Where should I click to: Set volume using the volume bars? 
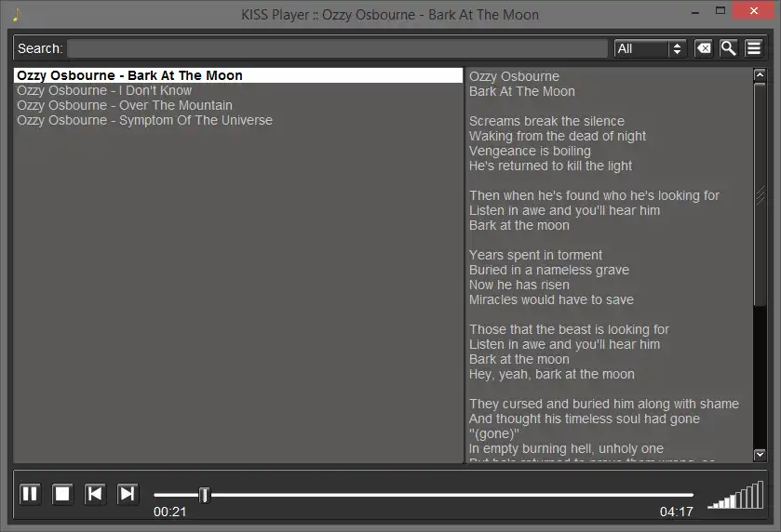coord(735,495)
